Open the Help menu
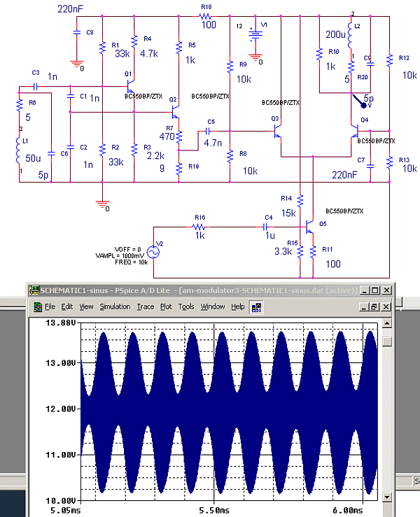This screenshot has width=420, height=517. tap(237, 306)
